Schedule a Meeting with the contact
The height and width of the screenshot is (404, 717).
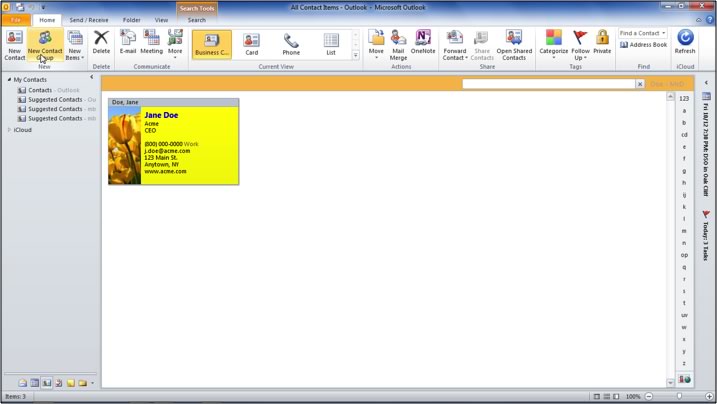151,42
